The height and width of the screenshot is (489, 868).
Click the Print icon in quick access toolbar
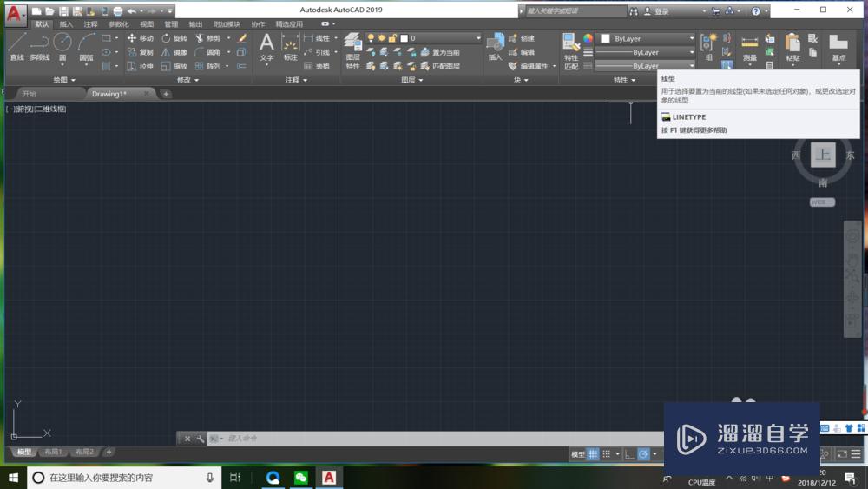pyautogui.click(x=118, y=11)
